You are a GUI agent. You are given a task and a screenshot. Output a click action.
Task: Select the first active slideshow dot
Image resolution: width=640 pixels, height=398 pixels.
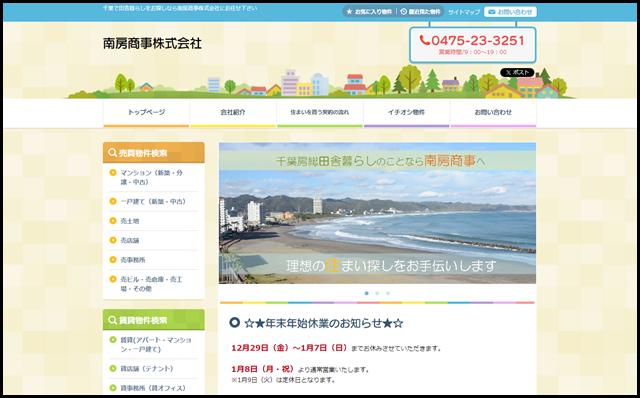point(367,293)
